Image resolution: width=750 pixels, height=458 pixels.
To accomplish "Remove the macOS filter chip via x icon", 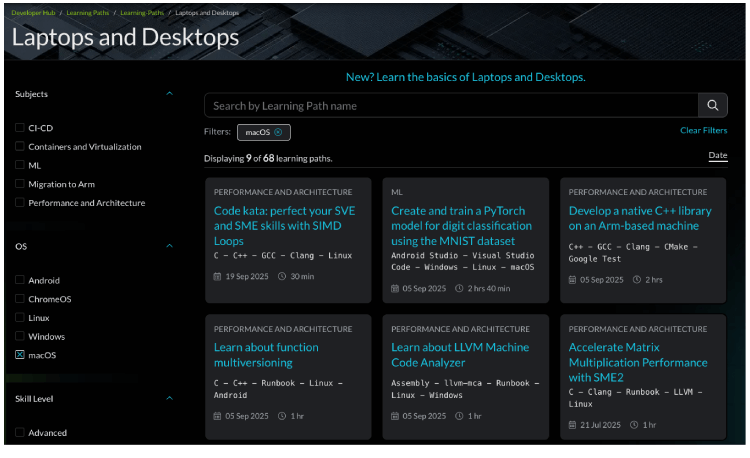I will pyautogui.click(x=278, y=132).
